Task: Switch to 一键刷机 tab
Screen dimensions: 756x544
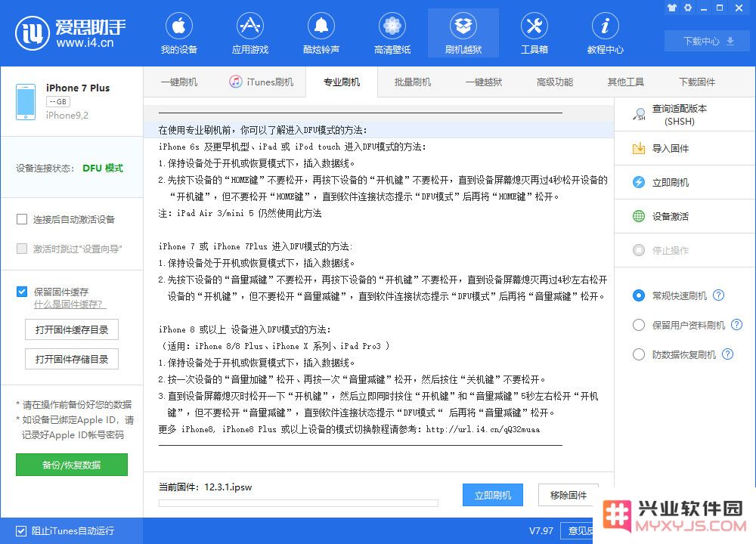Action: click(x=179, y=82)
